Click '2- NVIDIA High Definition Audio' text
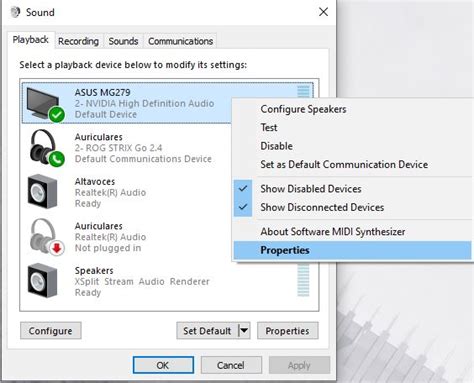This screenshot has width=474, height=383. 144,103
